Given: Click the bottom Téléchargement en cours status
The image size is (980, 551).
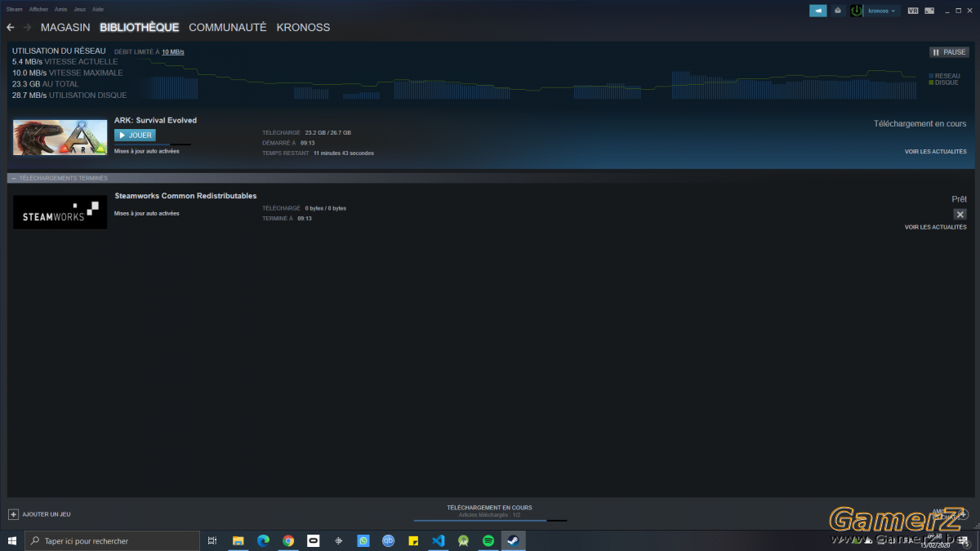Looking at the screenshot, I should point(489,508).
